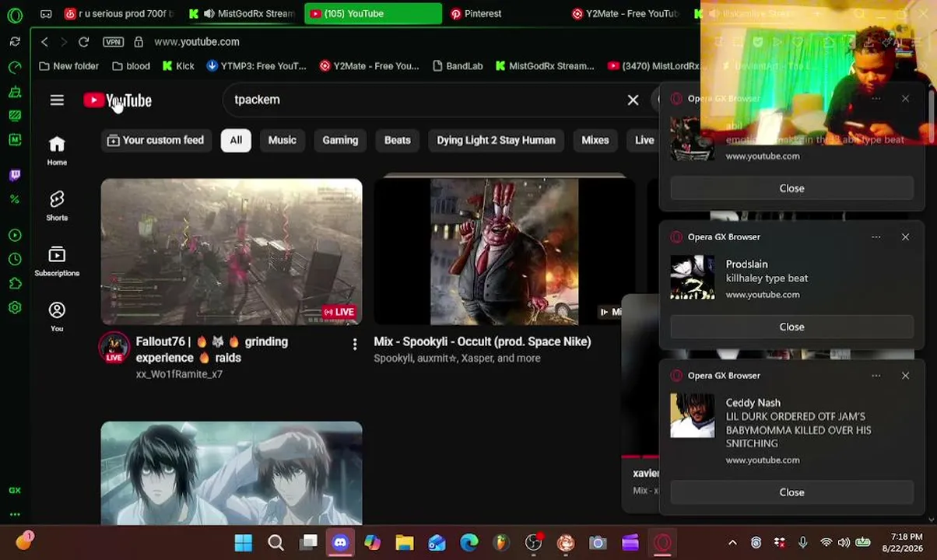Dismiss Prodslain notification with X

[x=905, y=237]
